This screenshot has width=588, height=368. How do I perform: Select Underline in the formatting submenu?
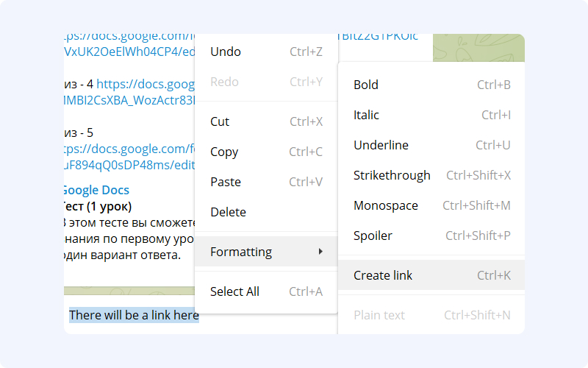point(431,145)
